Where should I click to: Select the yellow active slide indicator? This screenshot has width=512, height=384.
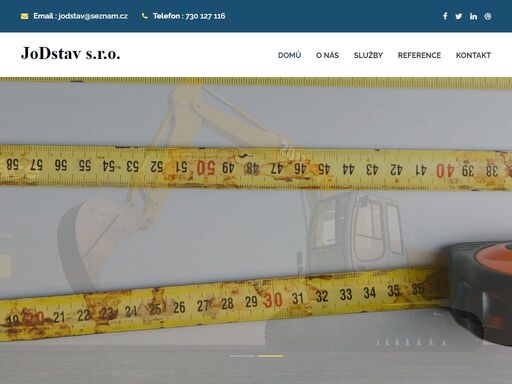(x=270, y=356)
